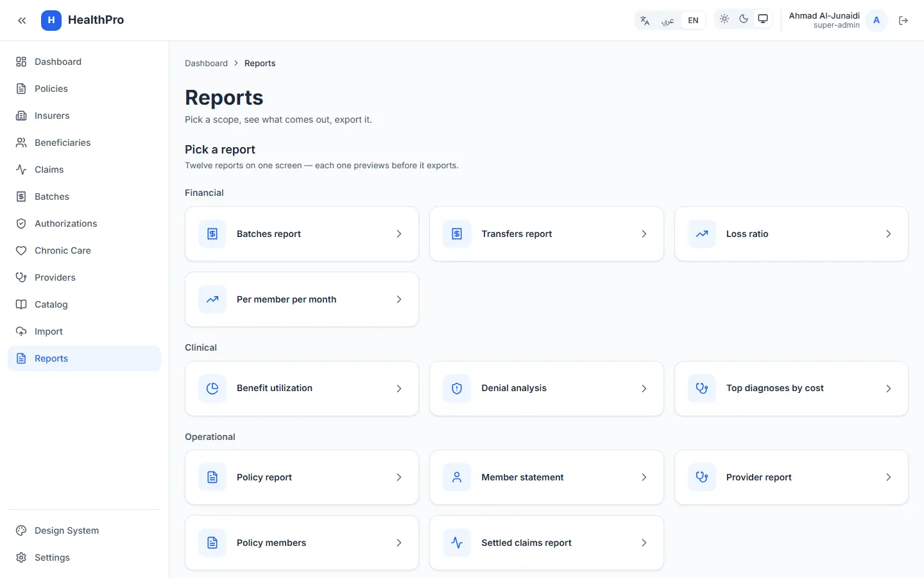Open the Policy members report card
The height and width of the screenshot is (578, 924).
[302, 543]
